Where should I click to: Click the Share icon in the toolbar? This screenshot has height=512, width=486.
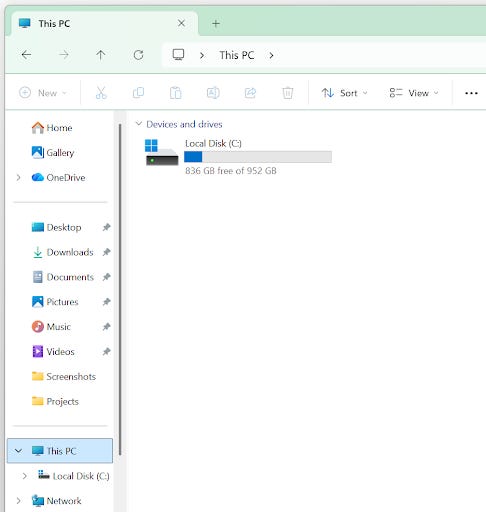(x=250, y=93)
